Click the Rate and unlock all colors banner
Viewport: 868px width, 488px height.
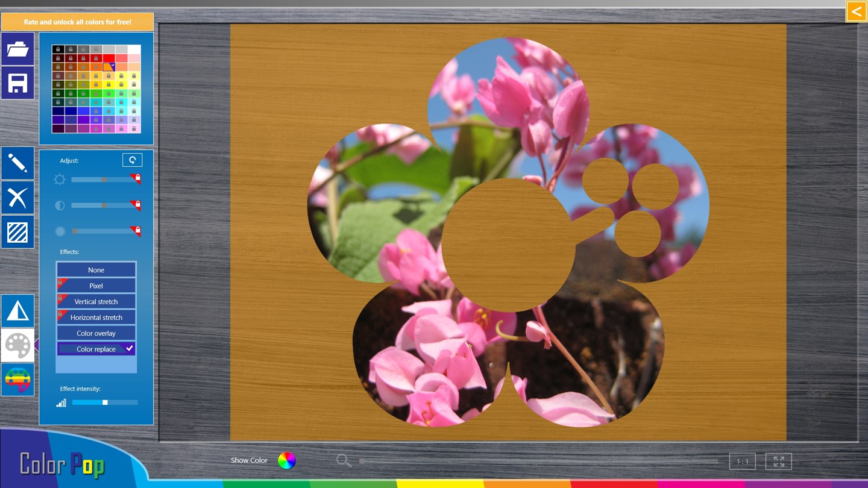(77, 22)
